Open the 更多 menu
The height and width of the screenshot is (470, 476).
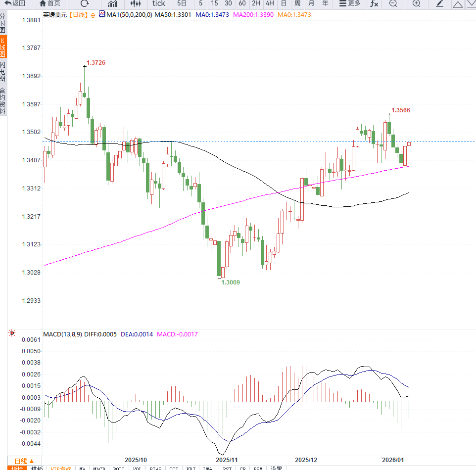(x=350, y=3)
